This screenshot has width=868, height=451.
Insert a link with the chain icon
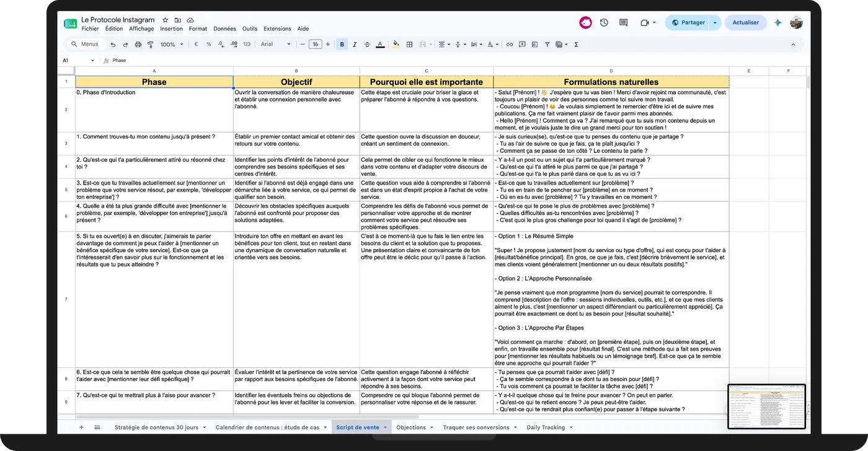click(x=510, y=45)
